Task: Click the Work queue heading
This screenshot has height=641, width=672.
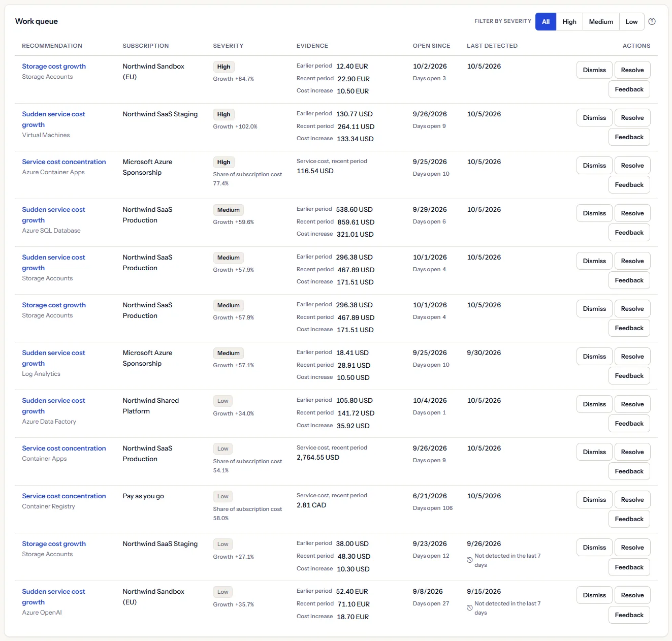Action: [x=37, y=21]
